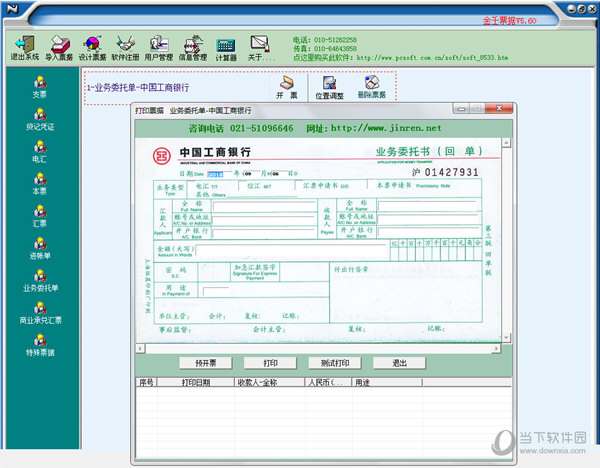Click the 用途 column header
The width and height of the screenshot is (600, 468).
(x=387, y=382)
